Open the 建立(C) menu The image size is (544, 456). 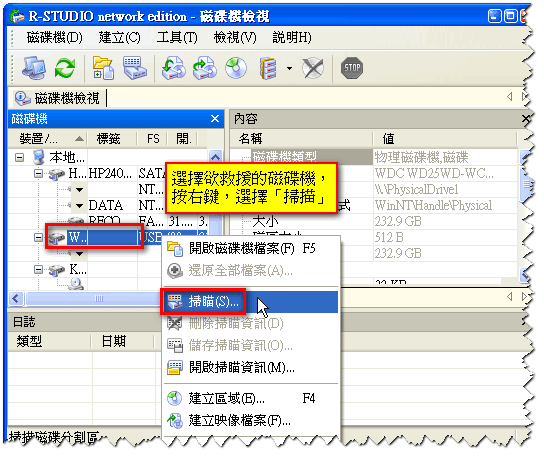click(x=119, y=37)
